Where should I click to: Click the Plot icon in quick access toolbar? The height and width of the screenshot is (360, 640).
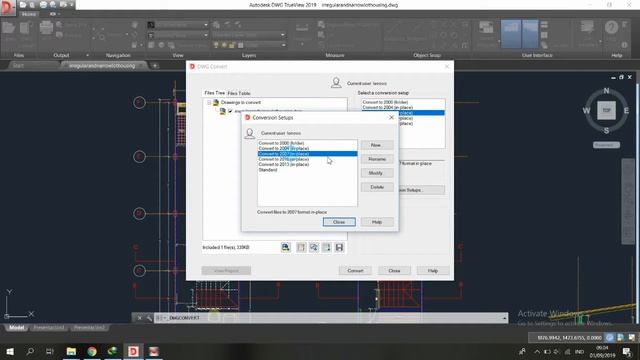click(43, 5)
